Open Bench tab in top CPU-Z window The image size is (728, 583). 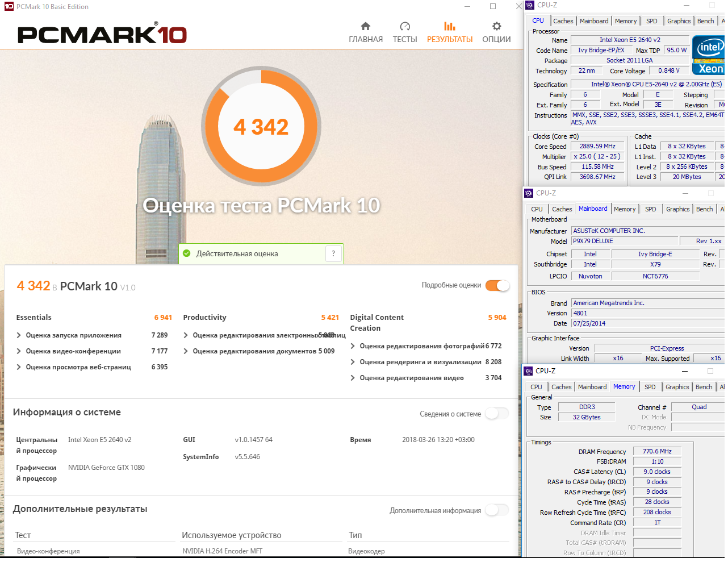(x=706, y=21)
